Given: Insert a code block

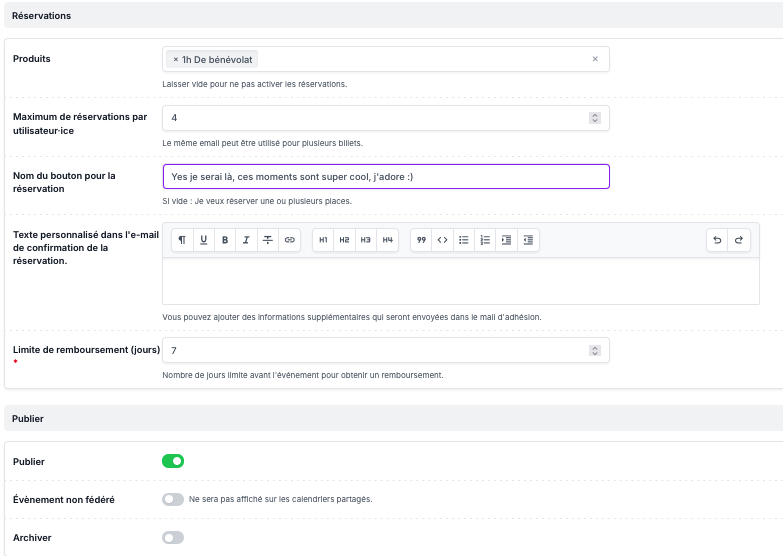Looking at the screenshot, I should 442,240.
